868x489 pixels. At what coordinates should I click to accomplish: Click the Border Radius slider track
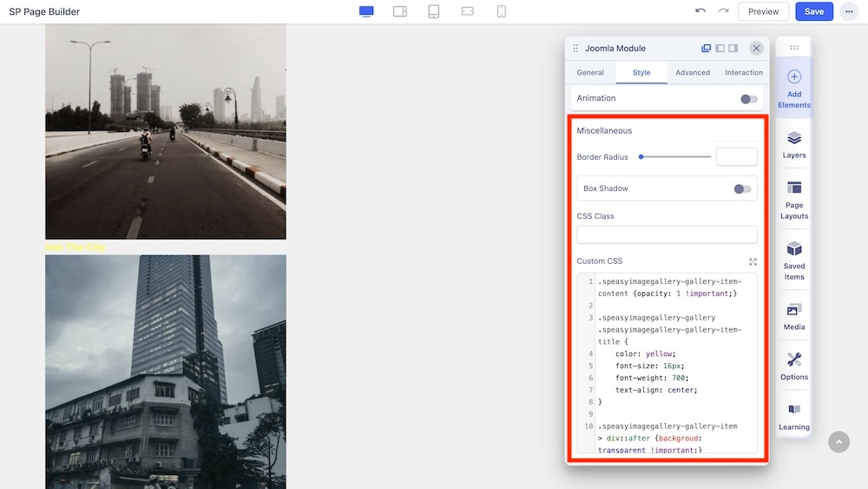pyautogui.click(x=675, y=157)
